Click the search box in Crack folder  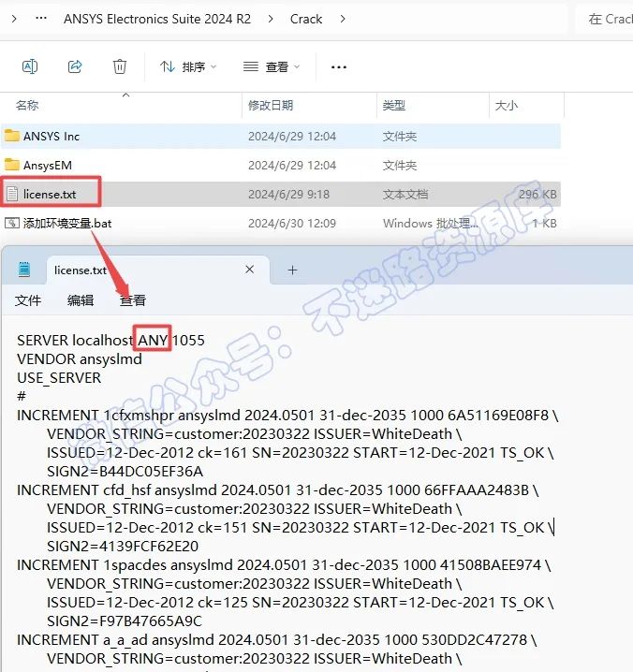pos(605,19)
